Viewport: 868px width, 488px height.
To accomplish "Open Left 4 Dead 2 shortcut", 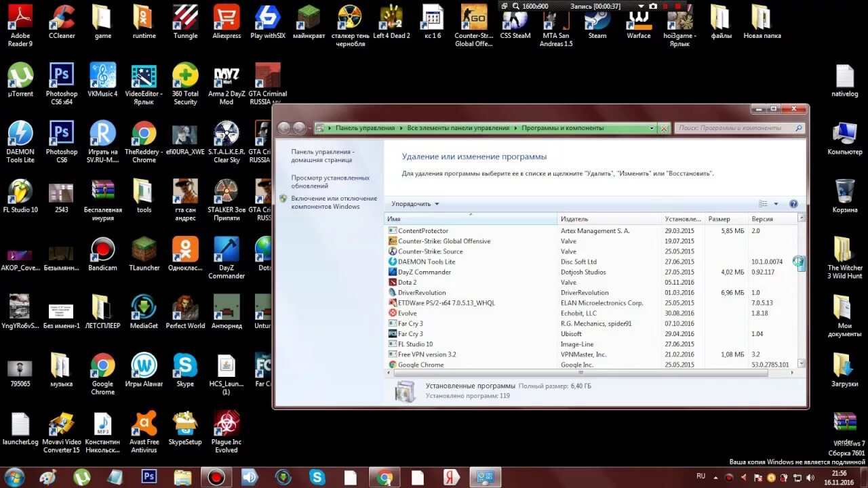I will click(391, 22).
